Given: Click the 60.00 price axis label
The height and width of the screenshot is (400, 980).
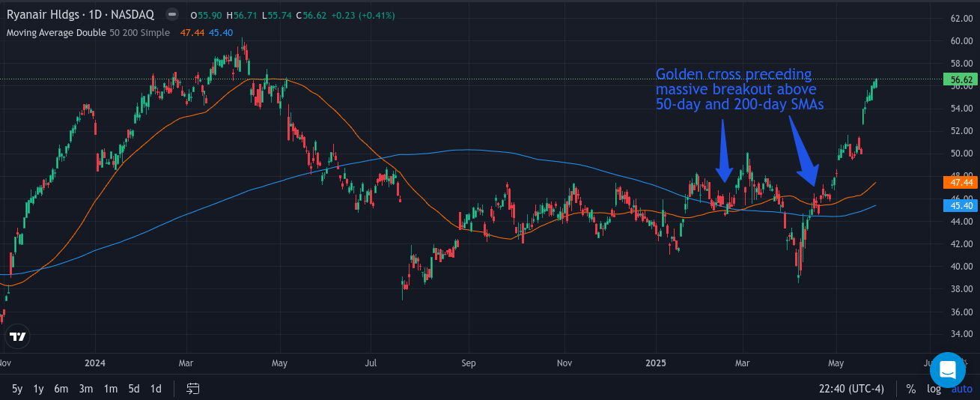Looking at the screenshot, I should pyautogui.click(x=961, y=41).
